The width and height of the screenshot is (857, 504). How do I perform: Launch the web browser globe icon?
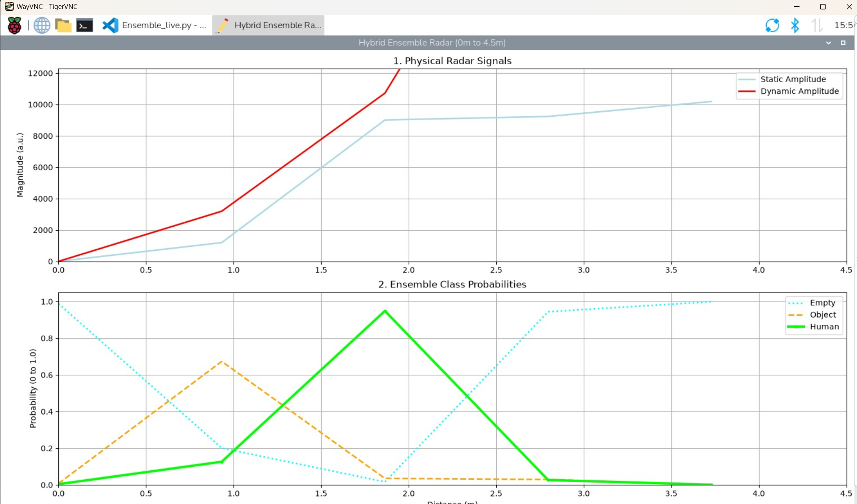tap(42, 25)
